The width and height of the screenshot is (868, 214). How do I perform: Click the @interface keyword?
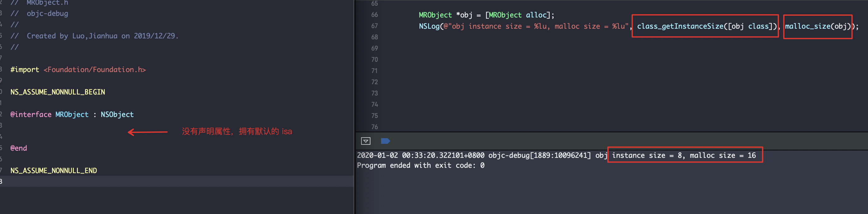tap(31, 114)
